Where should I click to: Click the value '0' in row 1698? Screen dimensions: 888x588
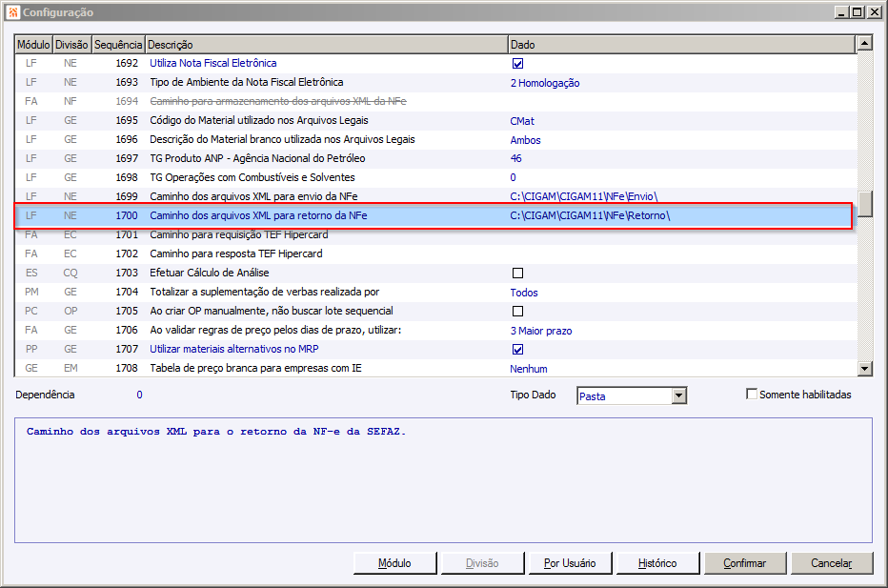coord(514,177)
